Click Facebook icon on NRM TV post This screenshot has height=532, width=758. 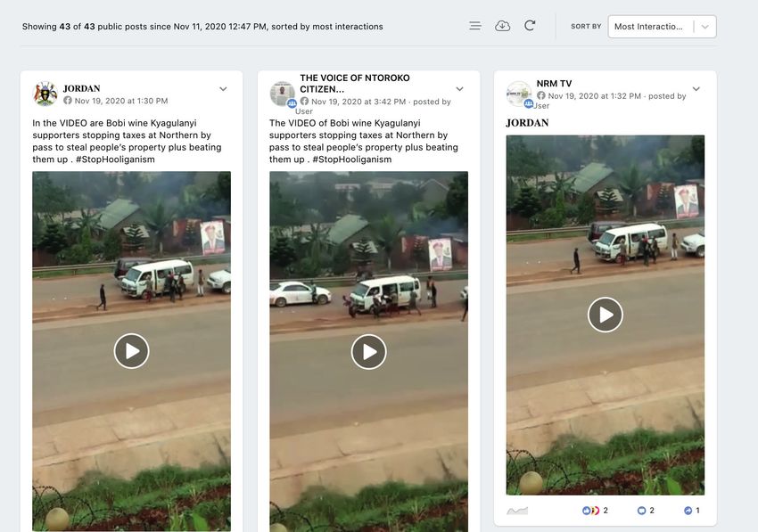(x=541, y=95)
